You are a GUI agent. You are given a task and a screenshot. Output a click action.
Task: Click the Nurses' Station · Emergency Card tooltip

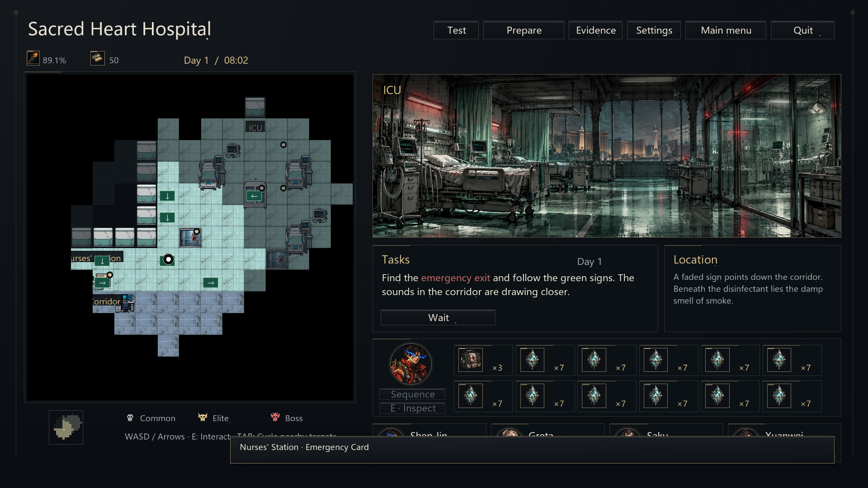(532, 450)
